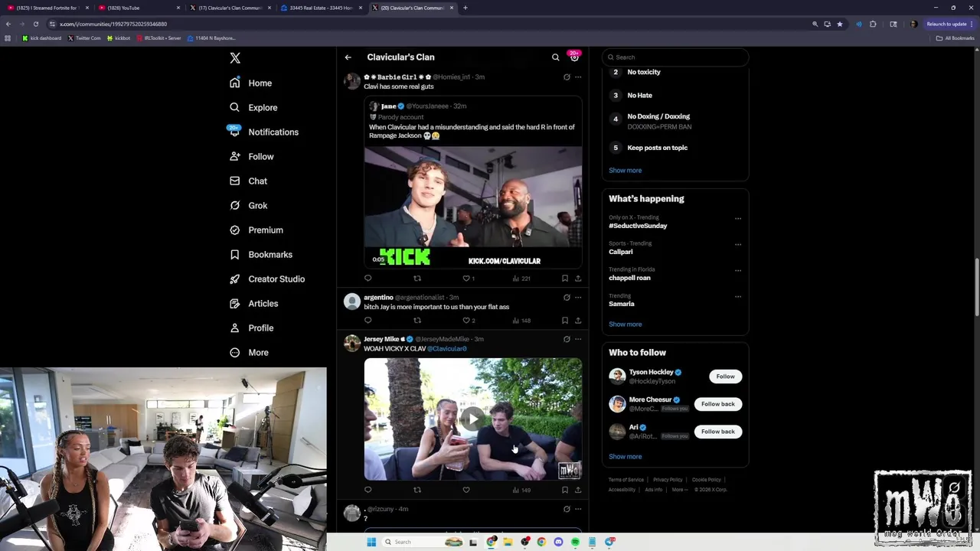Screen dimensions: 980x551
Task: Open Terms of Service footer link
Action: 626,480
